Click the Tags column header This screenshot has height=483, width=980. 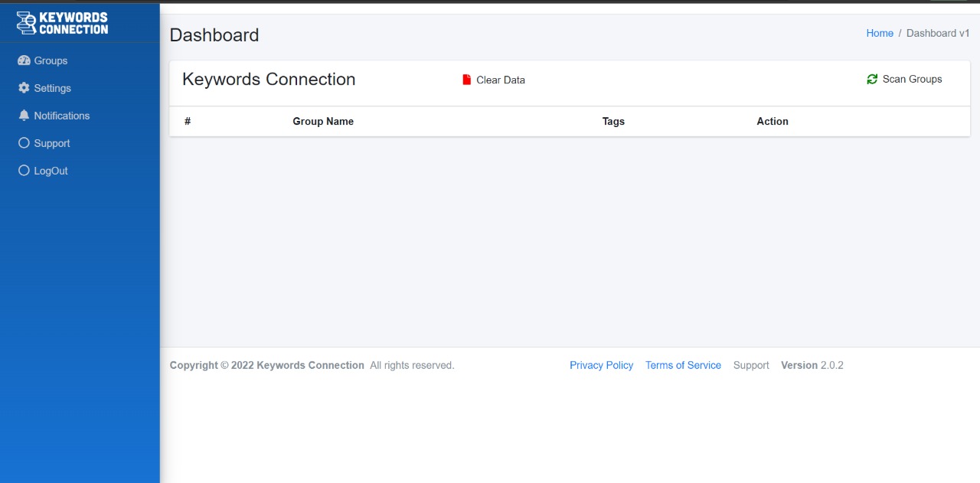click(613, 121)
